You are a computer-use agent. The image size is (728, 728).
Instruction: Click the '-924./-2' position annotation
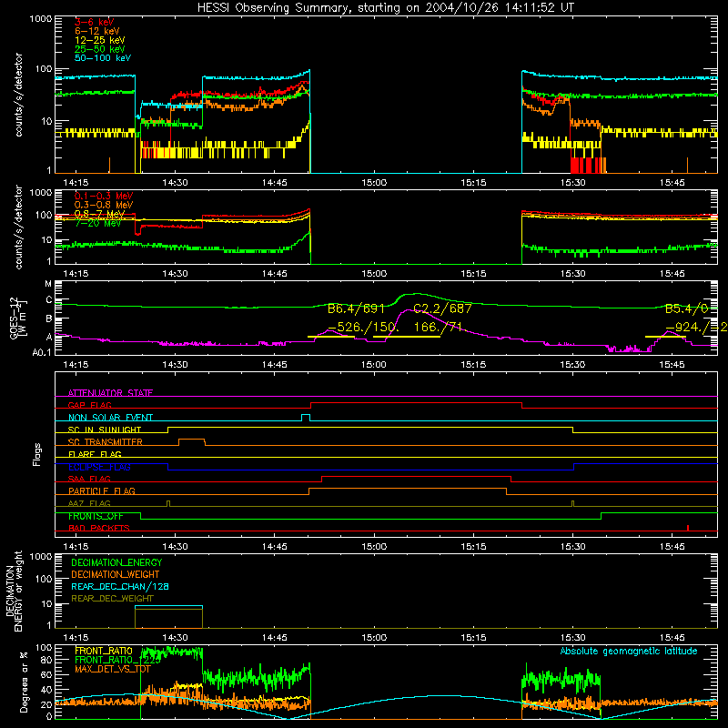pos(696,327)
